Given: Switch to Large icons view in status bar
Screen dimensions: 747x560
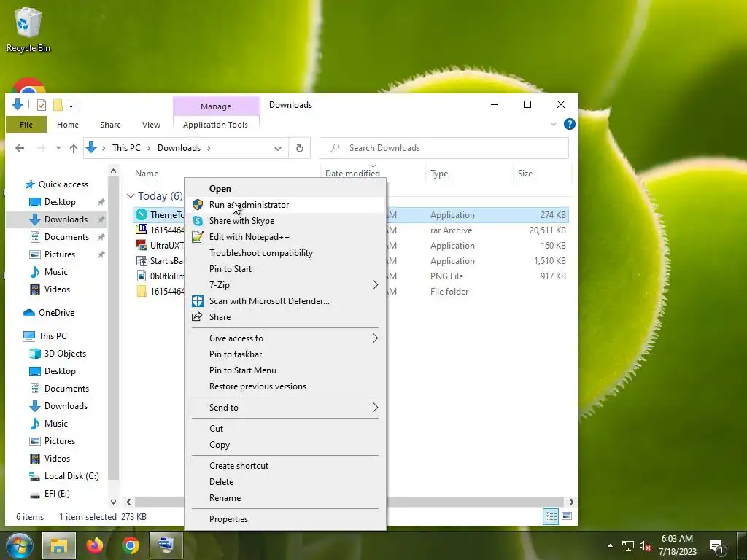Looking at the screenshot, I should pos(567,517).
